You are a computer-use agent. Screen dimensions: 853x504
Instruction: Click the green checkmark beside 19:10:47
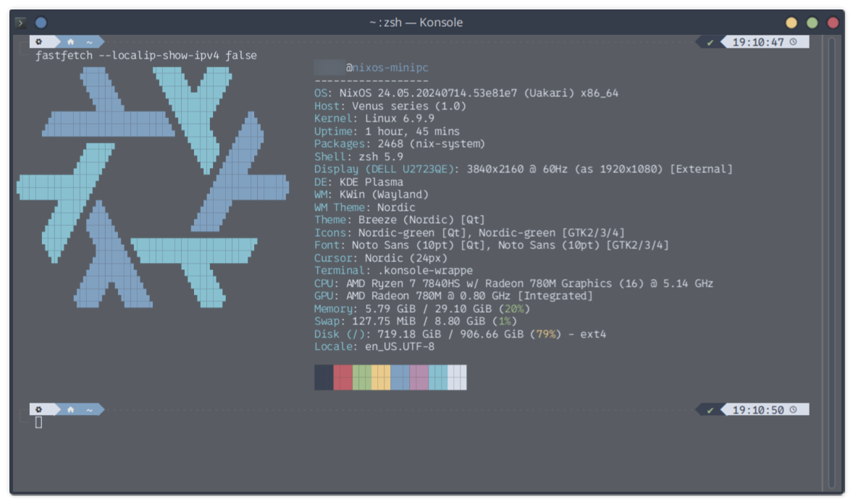click(x=710, y=42)
